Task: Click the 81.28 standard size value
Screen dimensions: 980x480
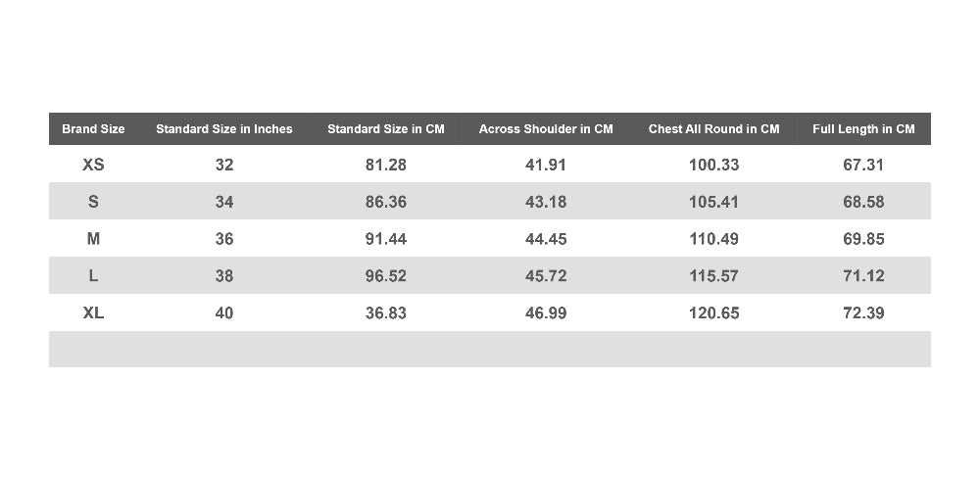Action: coord(385,165)
